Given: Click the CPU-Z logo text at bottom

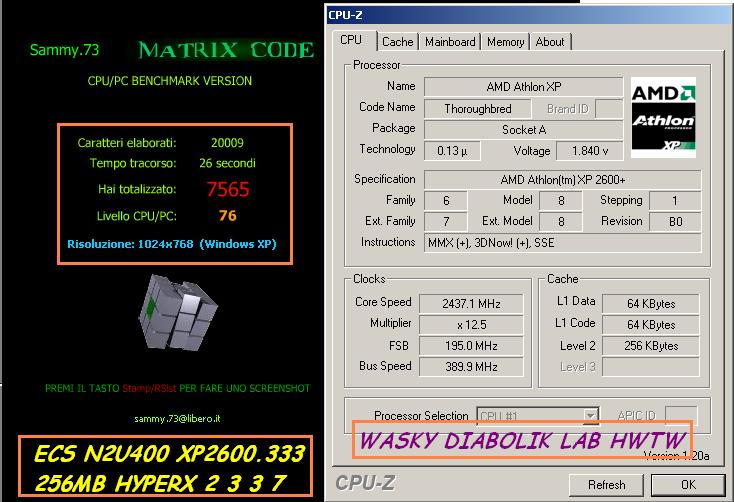Looking at the screenshot, I should point(365,483).
